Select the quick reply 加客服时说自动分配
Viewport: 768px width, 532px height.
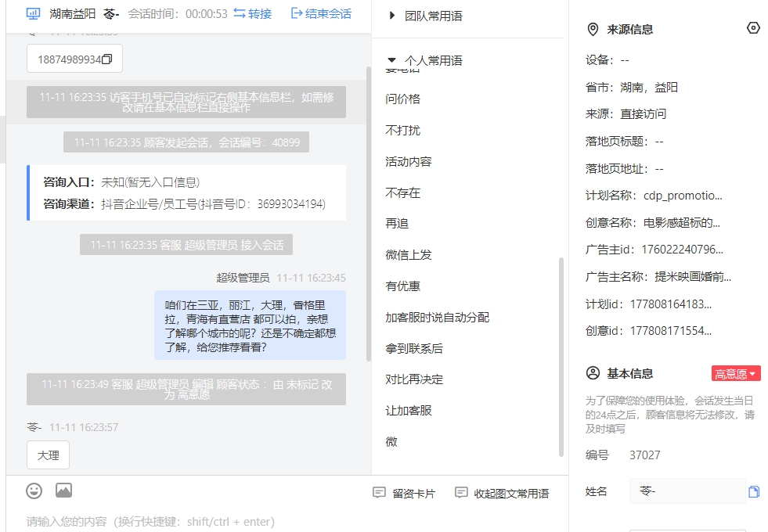[x=438, y=318]
